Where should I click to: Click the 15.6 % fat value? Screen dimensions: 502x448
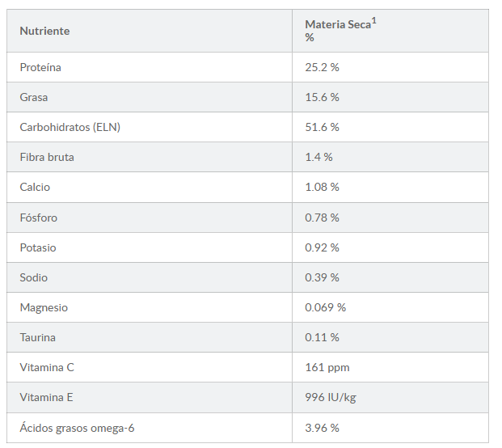(322, 97)
